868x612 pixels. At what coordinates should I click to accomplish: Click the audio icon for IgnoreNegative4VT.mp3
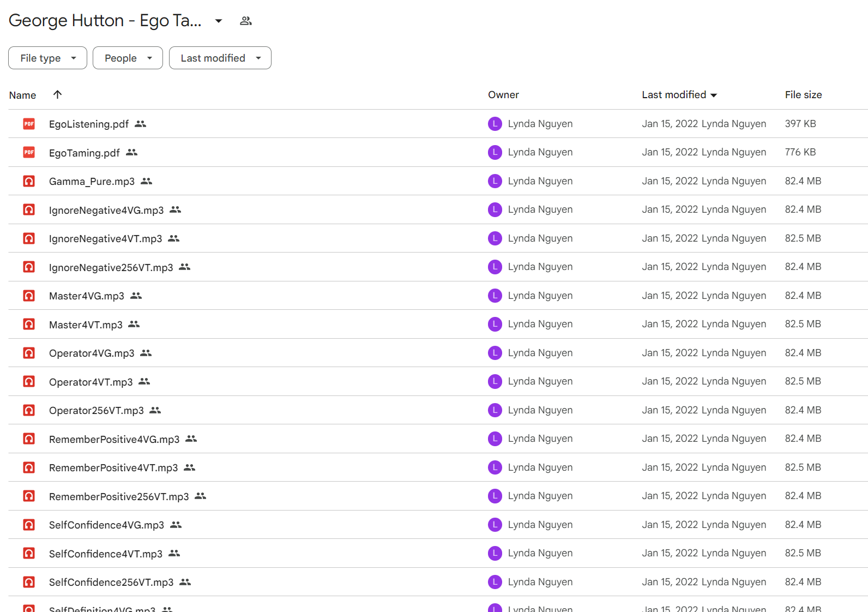pyautogui.click(x=29, y=238)
